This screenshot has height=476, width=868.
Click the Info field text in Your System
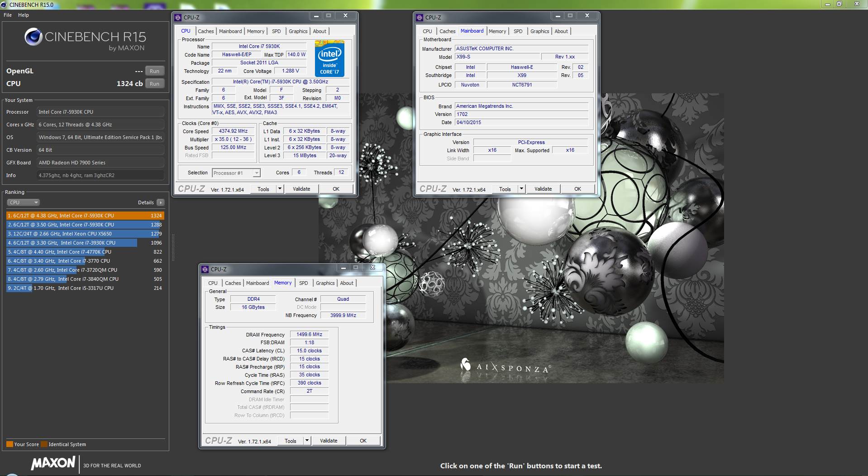(x=100, y=175)
